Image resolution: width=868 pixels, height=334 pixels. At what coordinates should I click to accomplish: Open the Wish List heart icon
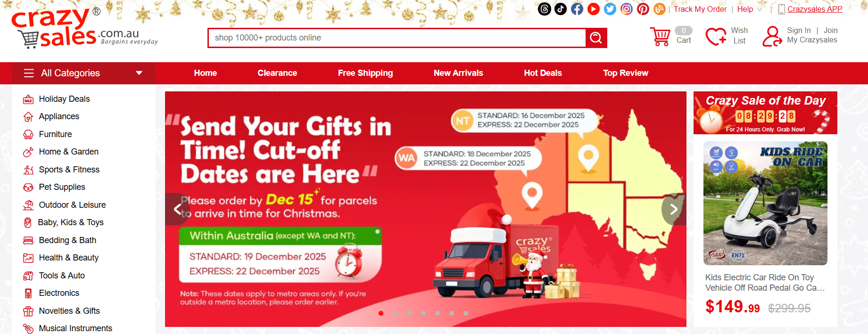(x=716, y=36)
